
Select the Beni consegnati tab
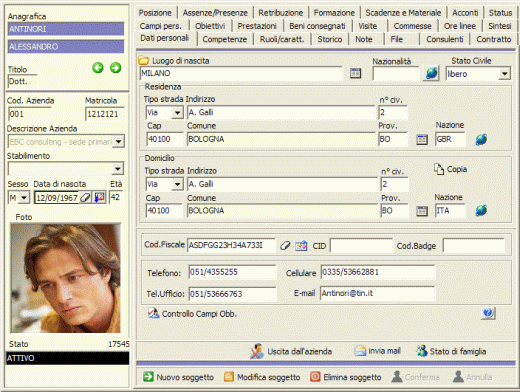[x=317, y=26]
